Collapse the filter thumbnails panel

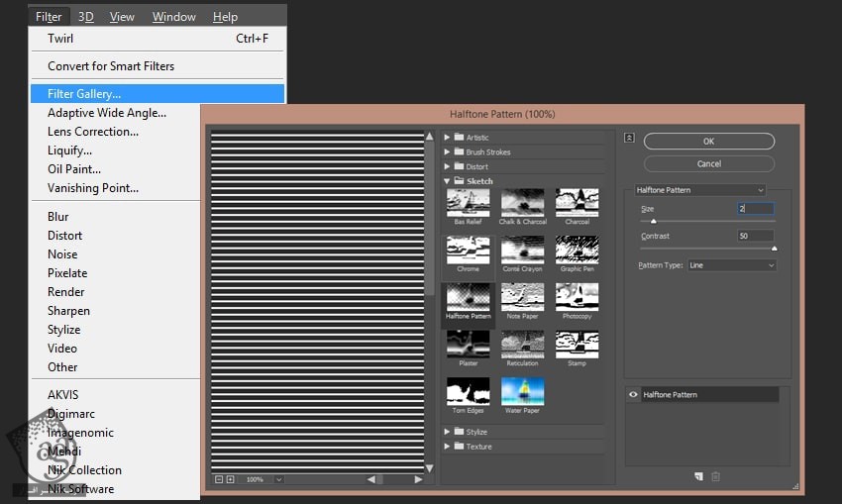(629, 138)
